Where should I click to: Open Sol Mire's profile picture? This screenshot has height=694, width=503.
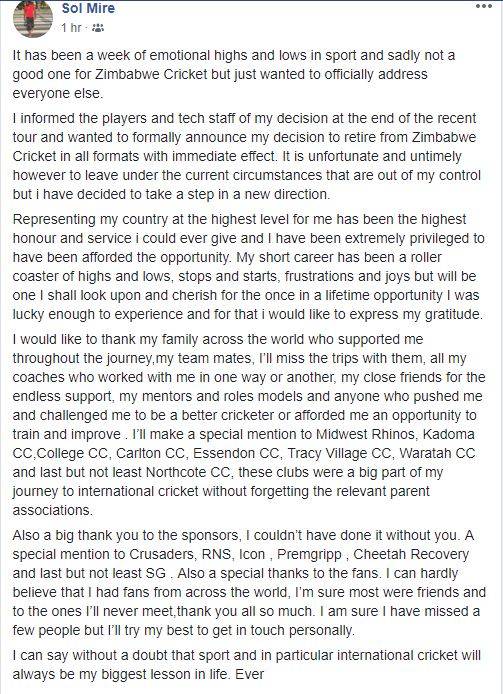[x=32, y=18]
